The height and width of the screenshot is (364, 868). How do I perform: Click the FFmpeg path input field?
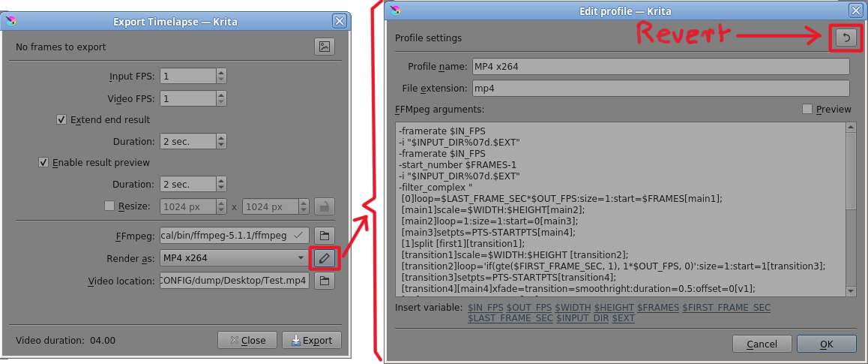(235, 236)
